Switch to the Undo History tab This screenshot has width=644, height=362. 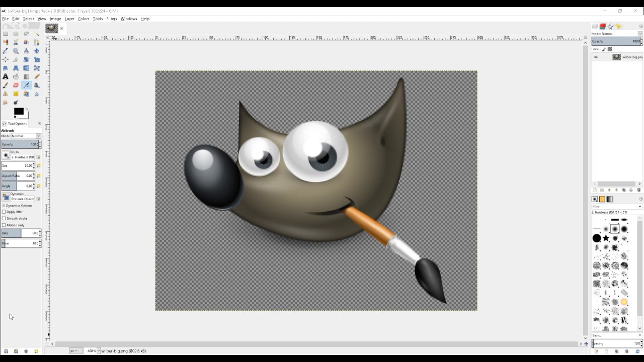pos(618,26)
